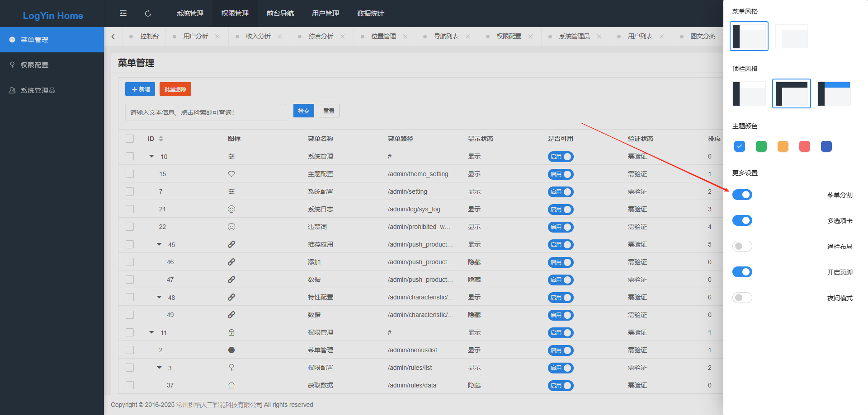Choose the dark menu style thumbnail
Image resolution: width=868 pixels, height=415 pixels.
(749, 36)
